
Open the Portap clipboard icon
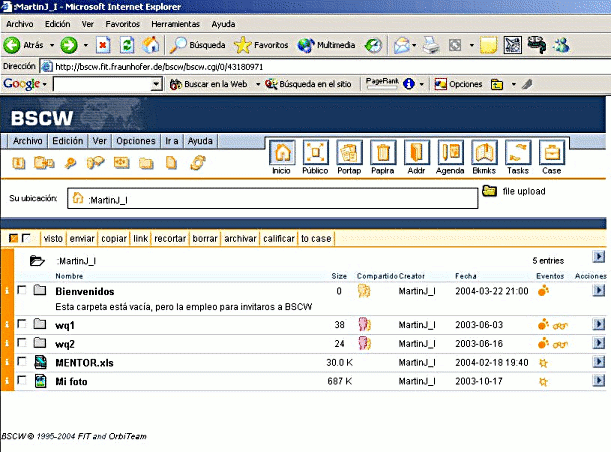pos(349,153)
